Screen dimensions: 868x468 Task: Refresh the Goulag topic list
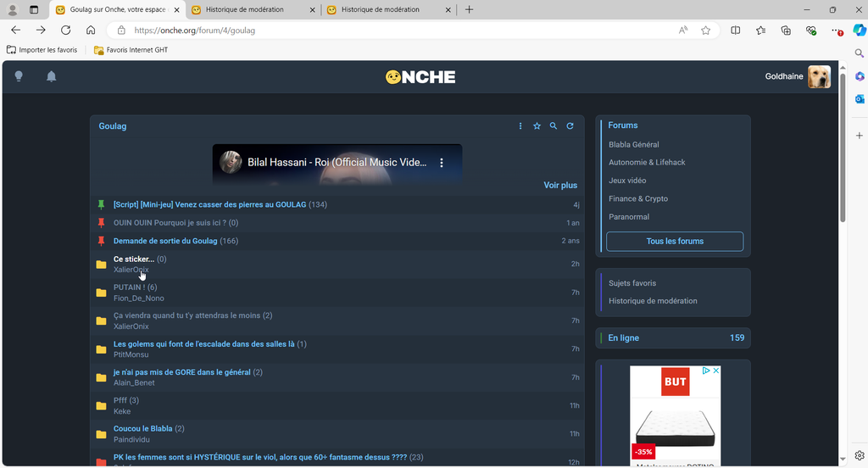pyautogui.click(x=570, y=126)
